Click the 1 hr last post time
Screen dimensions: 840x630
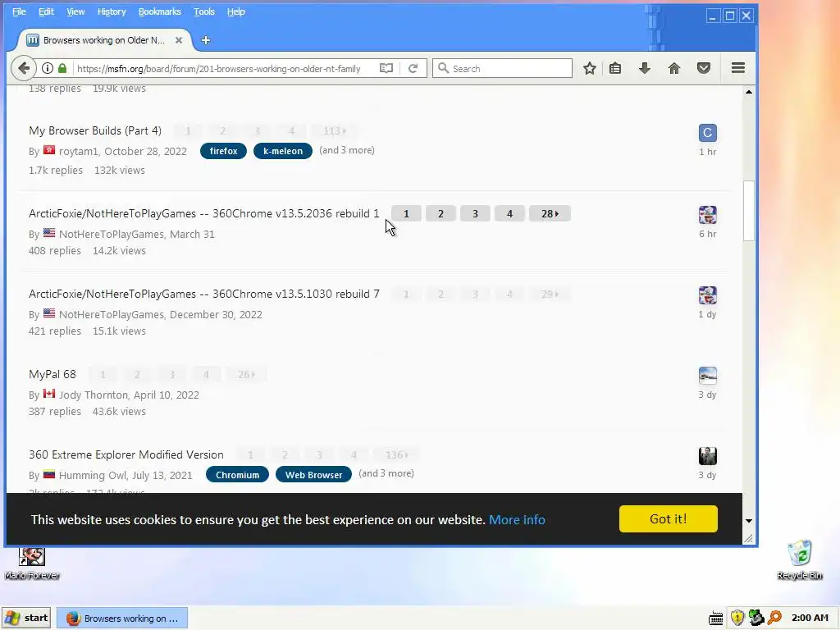tap(707, 152)
